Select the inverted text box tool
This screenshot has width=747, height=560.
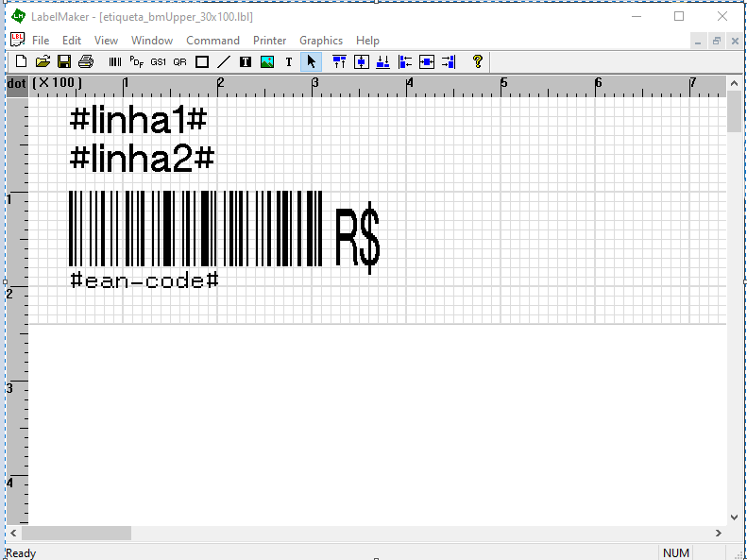coord(246,62)
